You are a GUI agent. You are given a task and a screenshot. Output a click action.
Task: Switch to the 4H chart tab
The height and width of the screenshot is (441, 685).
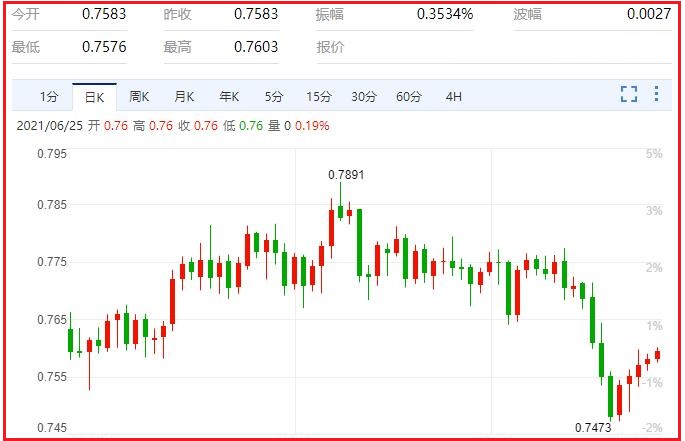click(x=453, y=97)
